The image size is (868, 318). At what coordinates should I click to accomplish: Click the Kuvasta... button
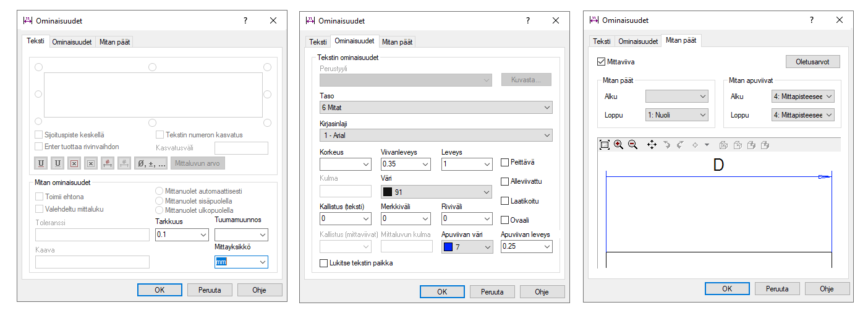(526, 80)
